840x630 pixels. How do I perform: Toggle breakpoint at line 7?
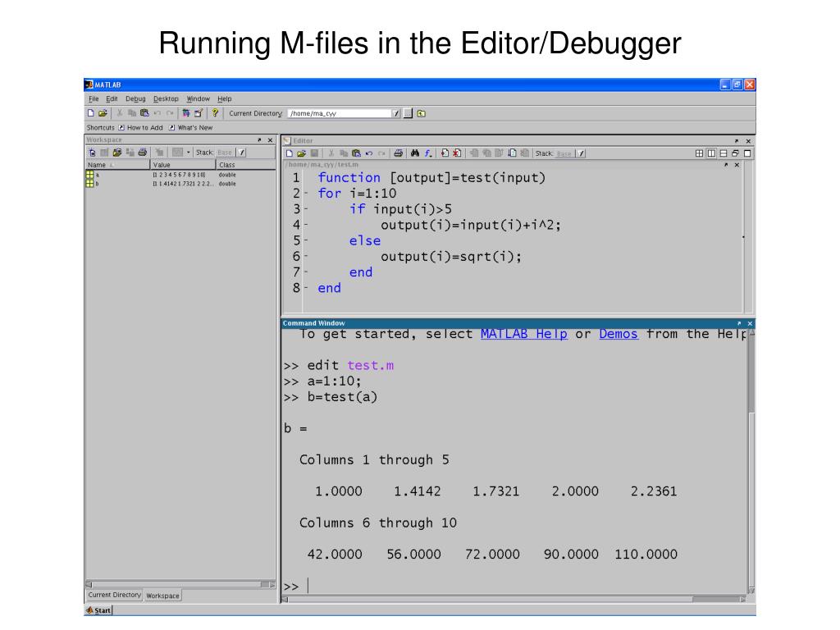pos(306,272)
